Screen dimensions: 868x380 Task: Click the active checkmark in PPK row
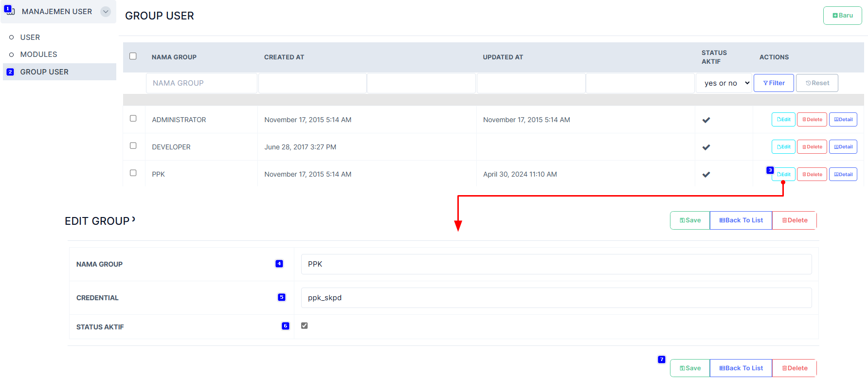tap(706, 175)
